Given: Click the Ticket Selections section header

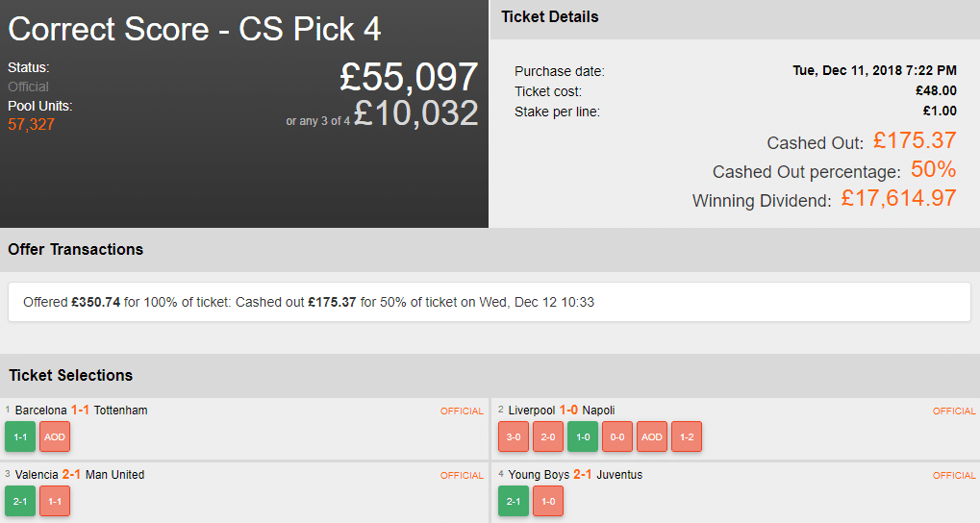Looking at the screenshot, I should click(x=71, y=375).
